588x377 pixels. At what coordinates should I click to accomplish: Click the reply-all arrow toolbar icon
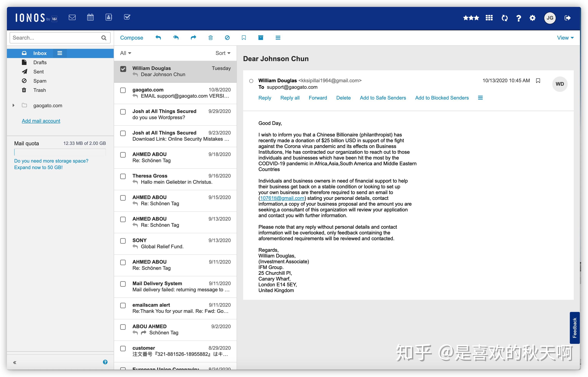(176, 38)
